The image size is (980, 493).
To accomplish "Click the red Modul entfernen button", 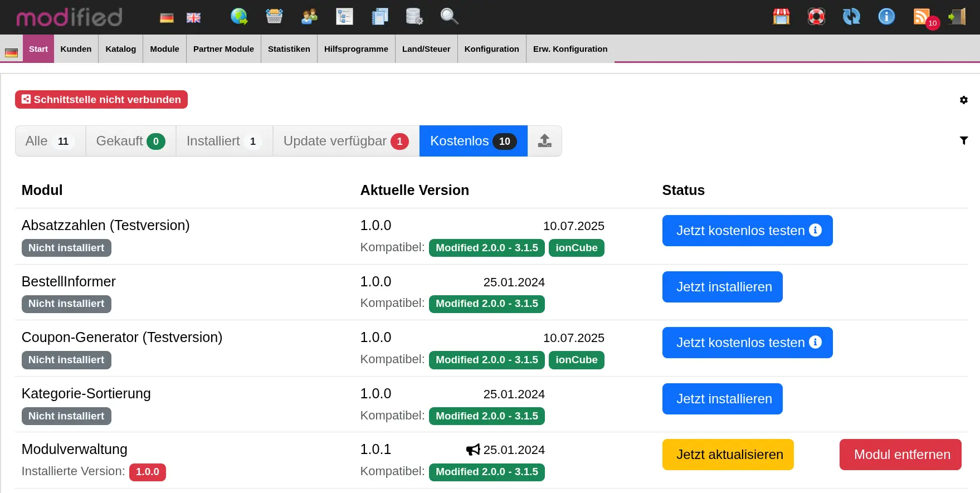I will coord(900,455).
